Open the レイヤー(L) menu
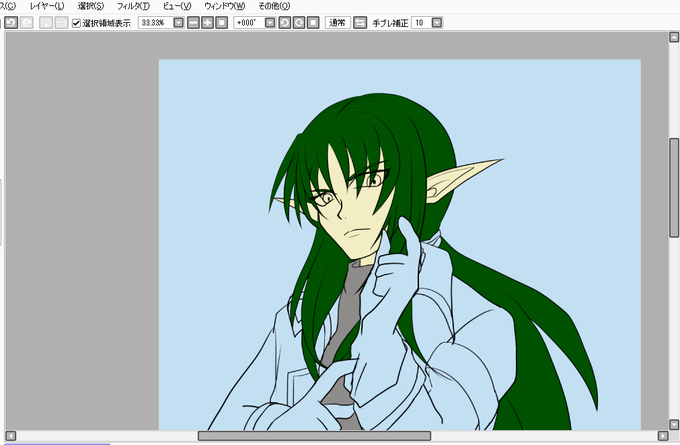Image resolution: width=680 pixels, height=445 pixels. tap(47, 6)
